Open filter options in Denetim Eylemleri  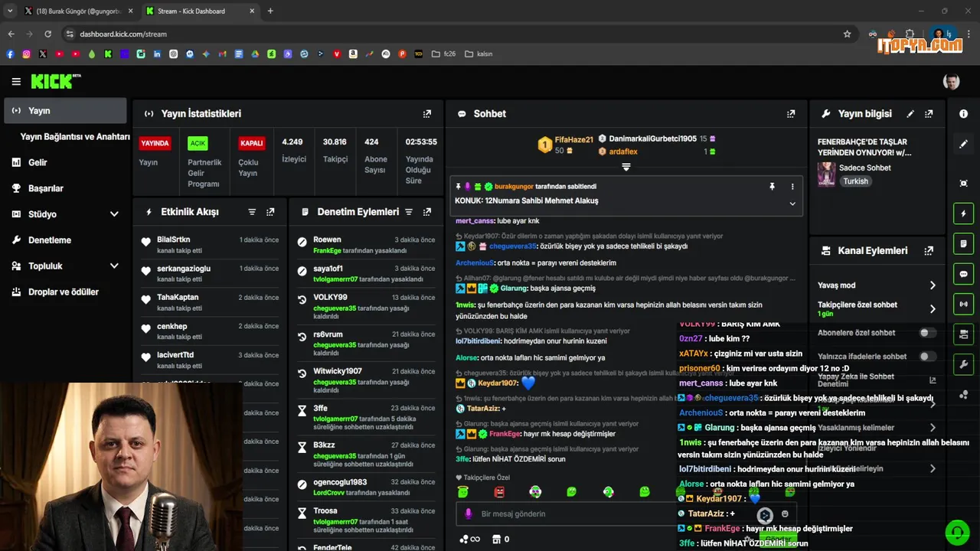click(409, 212)
